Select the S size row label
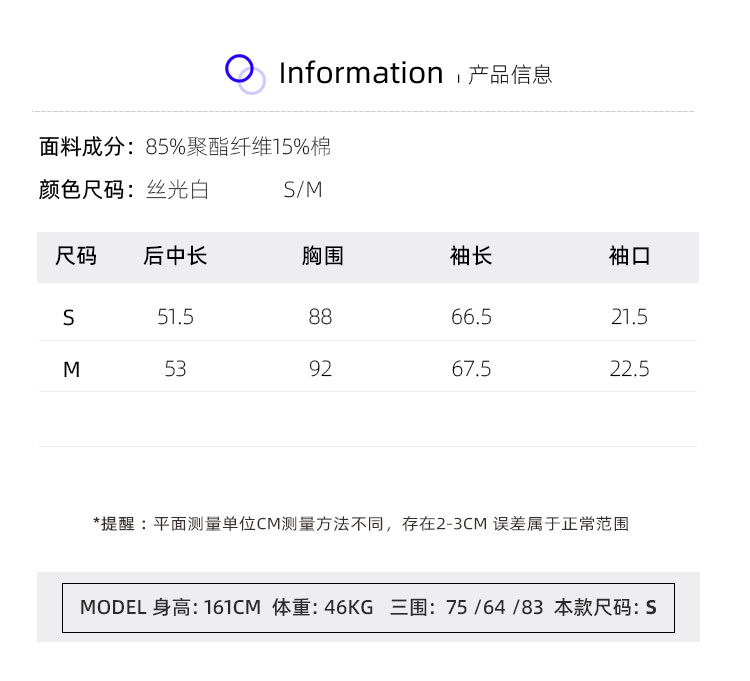Viewport: 750px width, 681px height. [68, 318]
